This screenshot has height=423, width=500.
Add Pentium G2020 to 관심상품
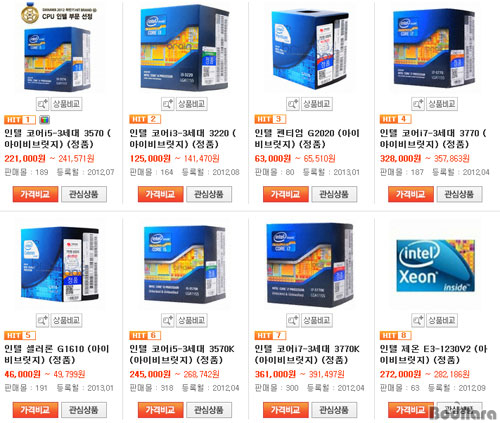click(334, 194)
